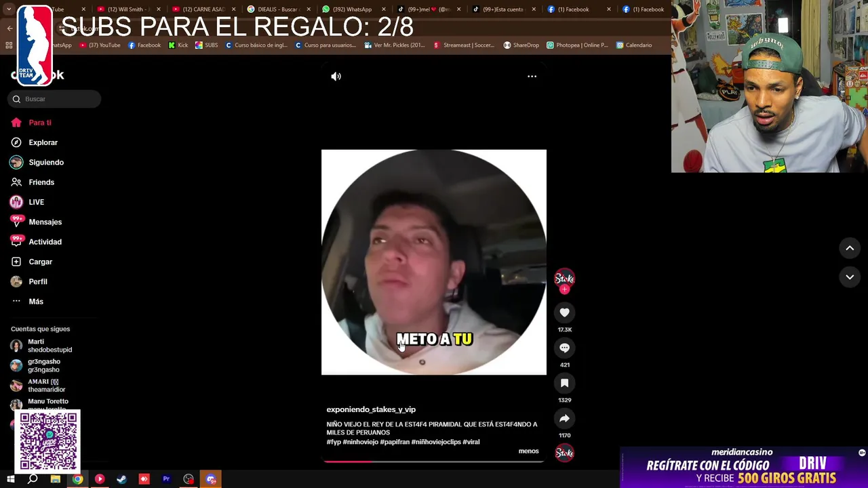Viewport: 868px width, 488px height.
Task: Open the #fyp hashtag
Action: coord(334,442)
